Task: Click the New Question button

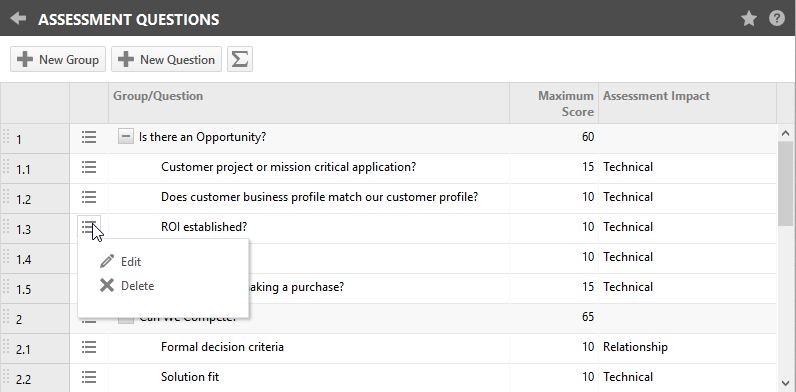Action: tap(167, 59)
